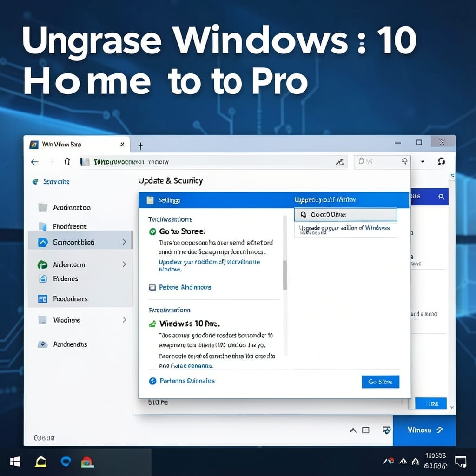The width and height of the screenshot is (476, 476).
Task: Open the yellow taskbar app icon
Action: (41, 462)
